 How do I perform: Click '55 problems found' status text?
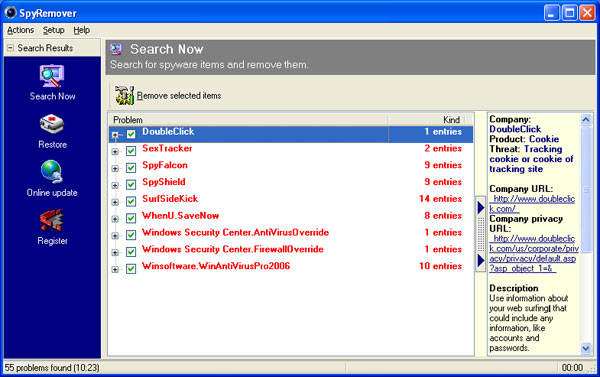(x=52, y=368)
